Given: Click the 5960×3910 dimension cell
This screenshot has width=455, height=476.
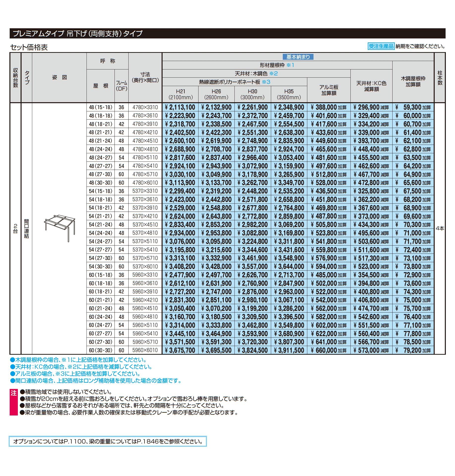Looking at the screenshot, I should click(145, 291).
